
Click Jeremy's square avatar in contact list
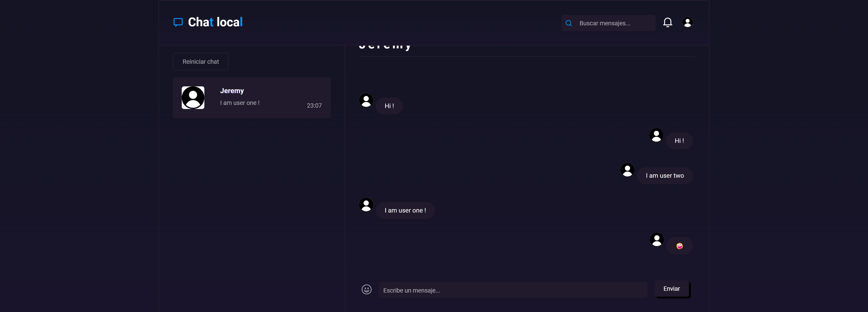193,98
